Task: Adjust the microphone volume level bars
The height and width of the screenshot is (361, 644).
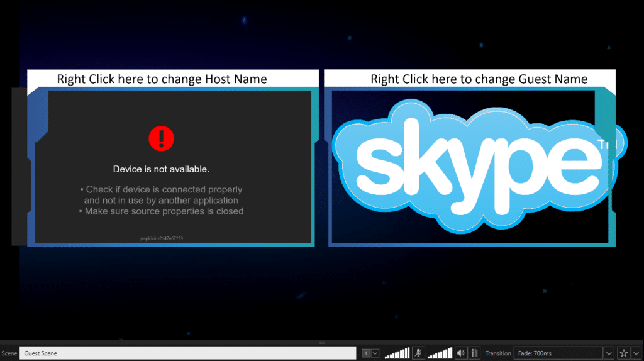Action: 397,353
